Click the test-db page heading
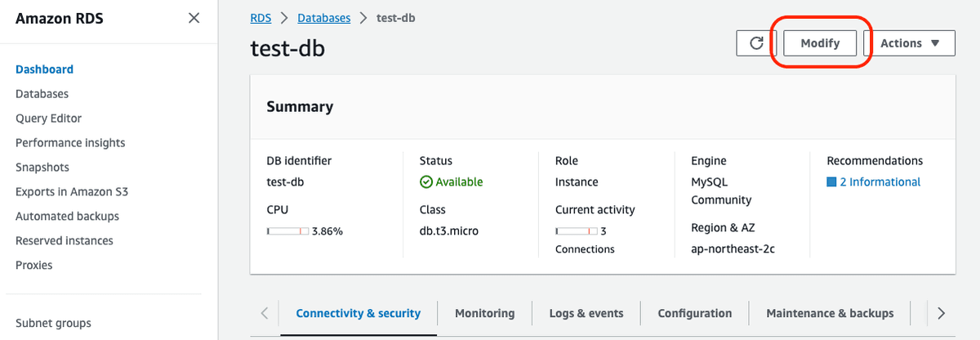Viewport: 980px width, 340px height. pyautogui.click(x=287, y=49)
